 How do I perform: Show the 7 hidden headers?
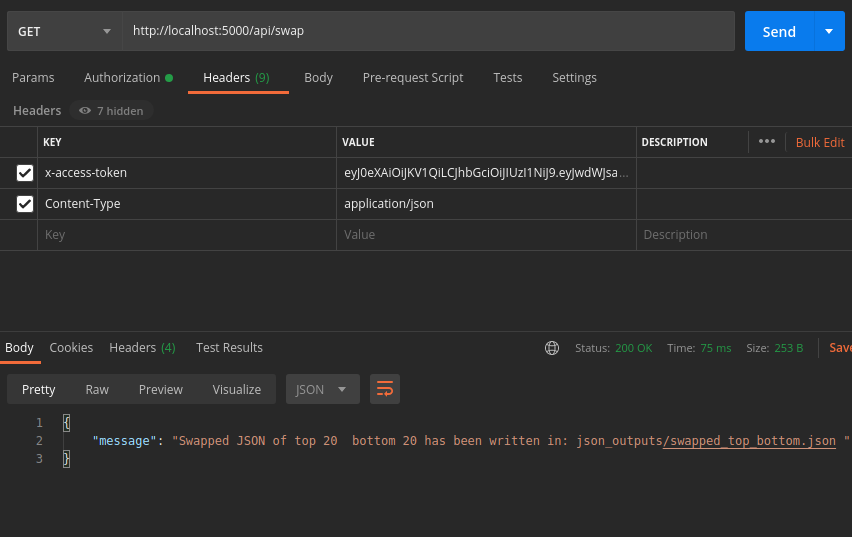(111, 111)
